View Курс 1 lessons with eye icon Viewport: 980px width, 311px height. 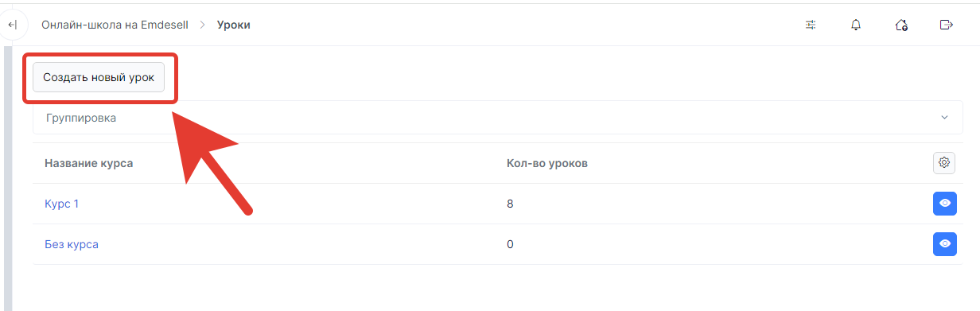click(x=944, y=204)
